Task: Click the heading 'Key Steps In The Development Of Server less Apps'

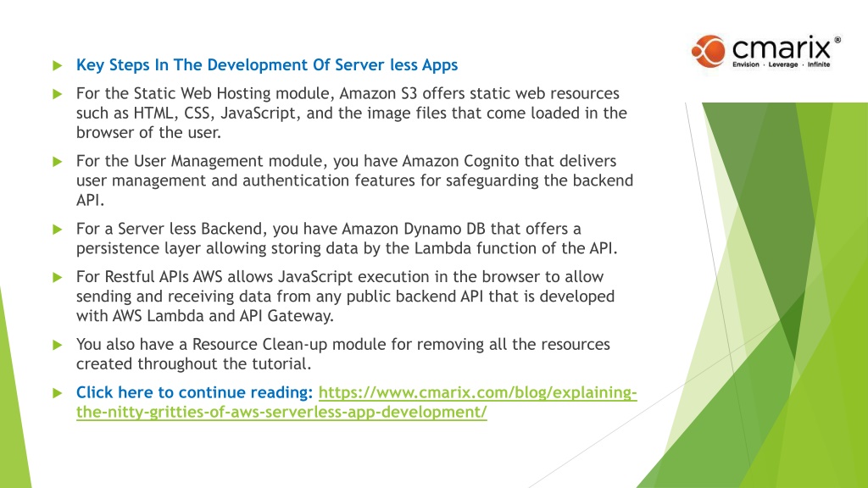Action: pos(267,64)
